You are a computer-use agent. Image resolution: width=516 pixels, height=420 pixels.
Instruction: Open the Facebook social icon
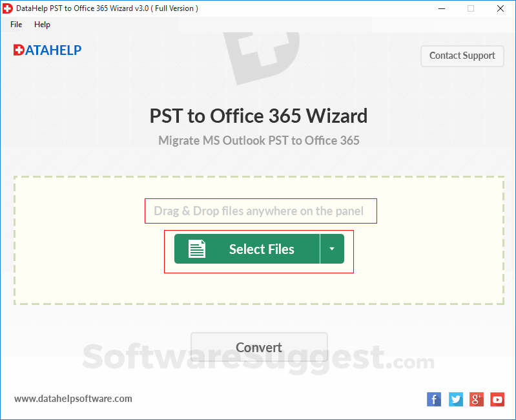pos(434,399)
